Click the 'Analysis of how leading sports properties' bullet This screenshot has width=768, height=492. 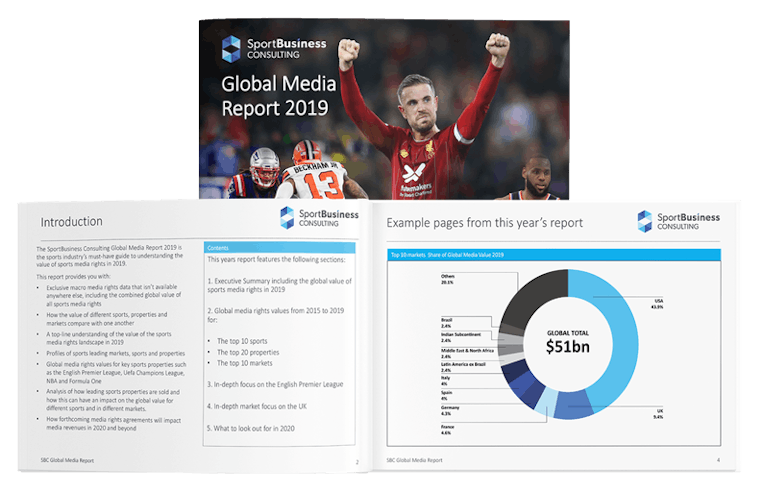click(113, 400)
